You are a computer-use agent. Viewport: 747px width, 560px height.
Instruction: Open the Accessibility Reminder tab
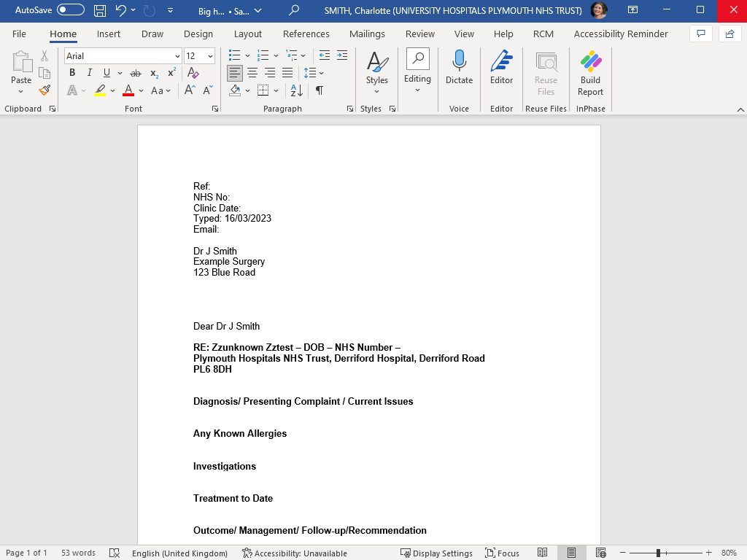[x=621, y=34]
